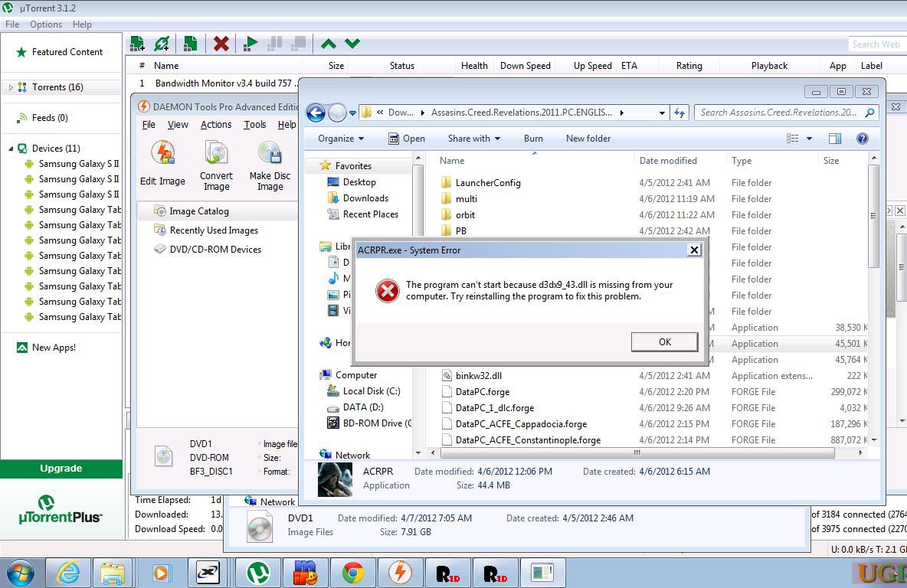Viewport: 907px width, 588px height.
Task: Select Local Disk (C:) in navigation pane
Action: (371, 391)
